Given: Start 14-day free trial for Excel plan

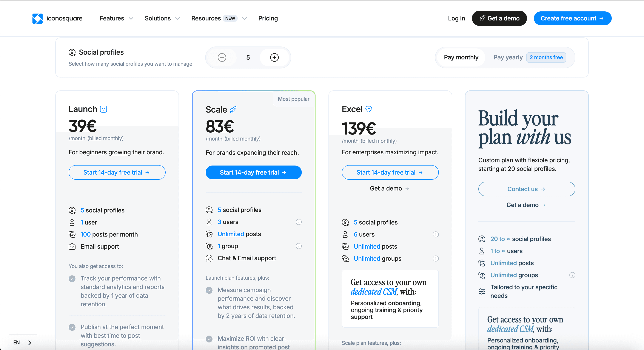Looking at the screenshot, I should [x=390, y=172].
